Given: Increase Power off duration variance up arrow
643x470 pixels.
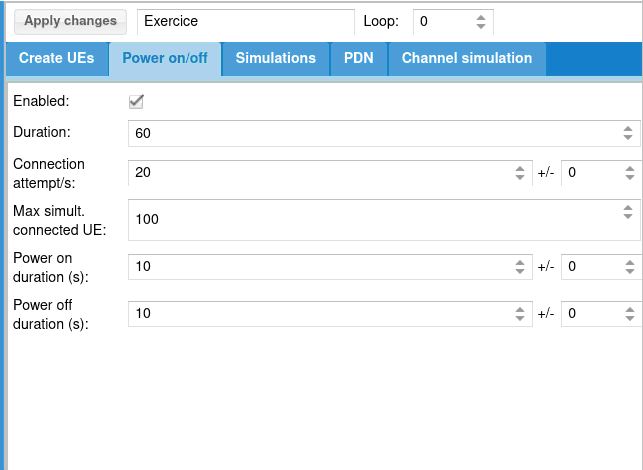Looking at the screenshot, I should click(x=630, y=309).
